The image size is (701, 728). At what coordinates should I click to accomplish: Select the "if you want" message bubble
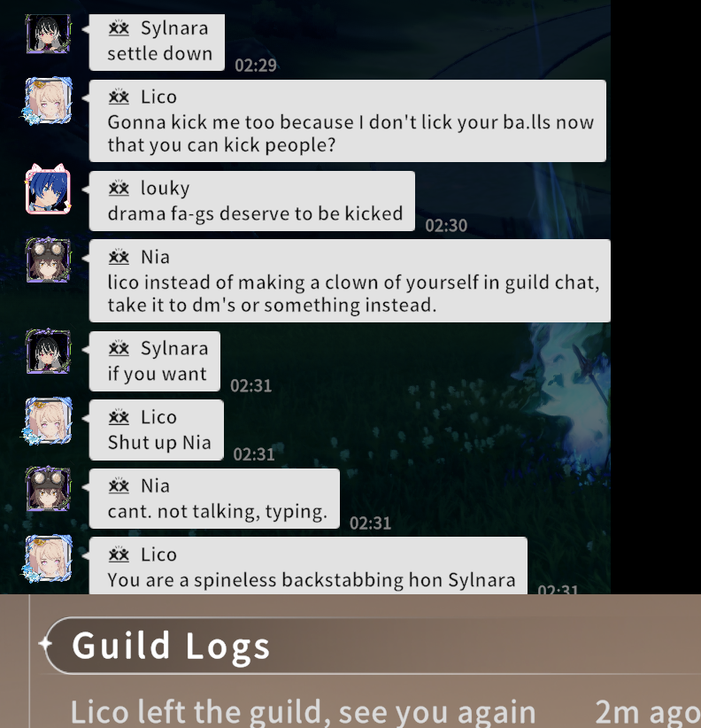[155, 361]
